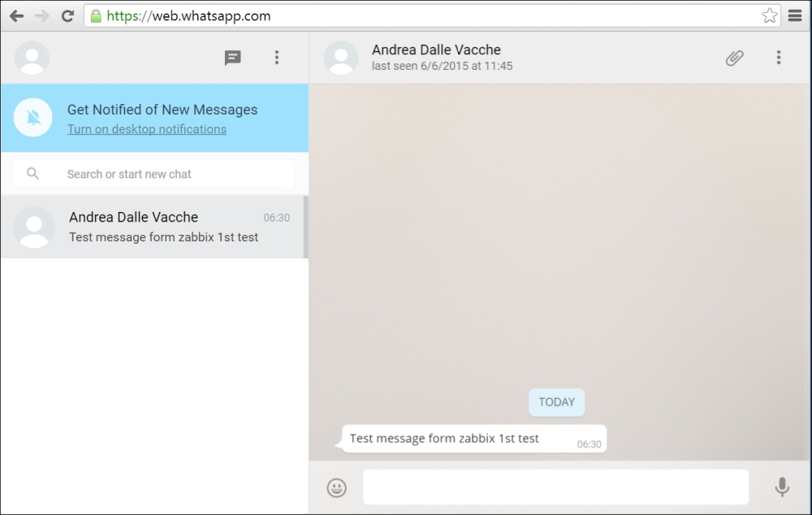
Task: Open the conversation three-dot menu
Action: (778, 58)
